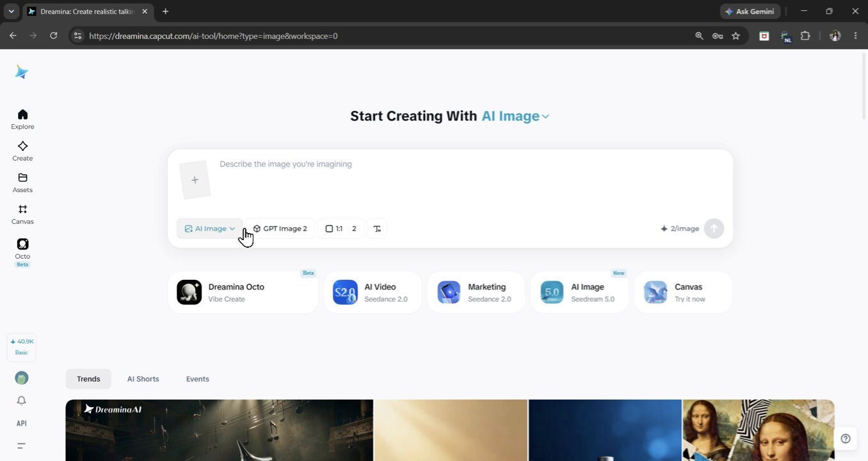
Task: Reload the page
Action: click(x=54, y=36)
